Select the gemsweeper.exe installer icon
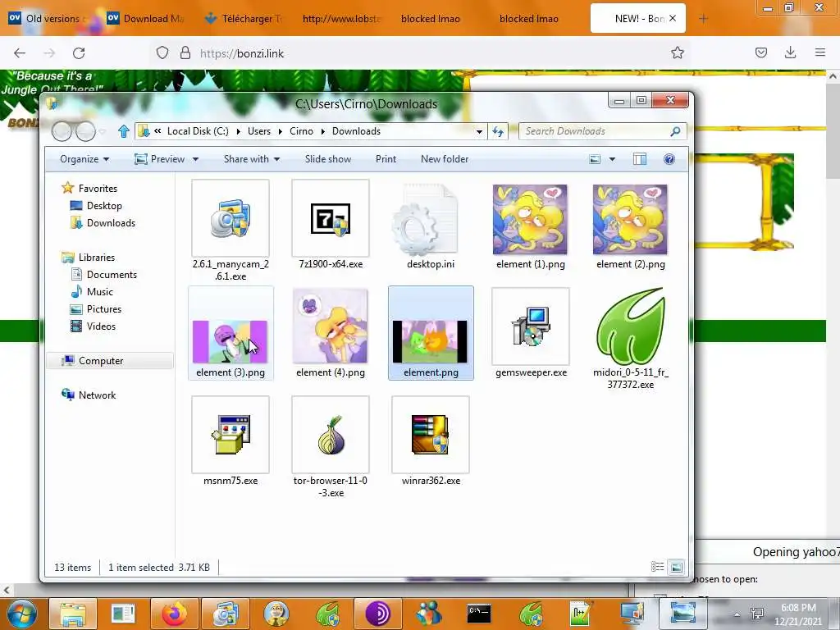 tap(531, 326)
